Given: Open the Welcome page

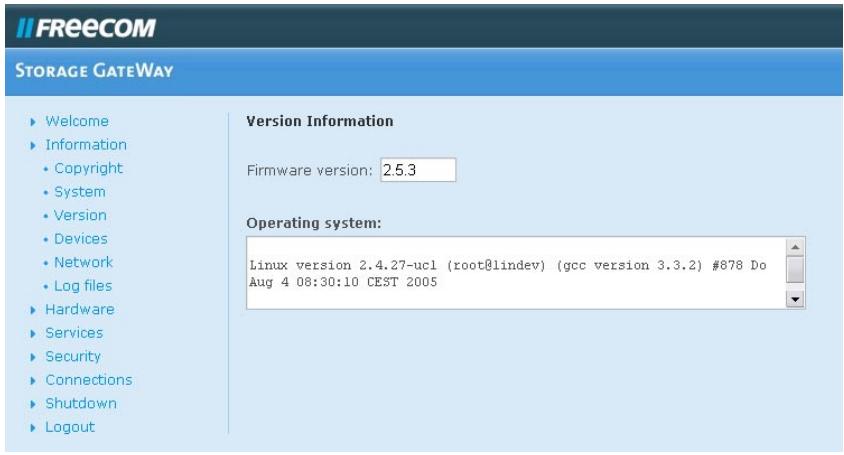Looking at the screenshot, I should point(77,121).
